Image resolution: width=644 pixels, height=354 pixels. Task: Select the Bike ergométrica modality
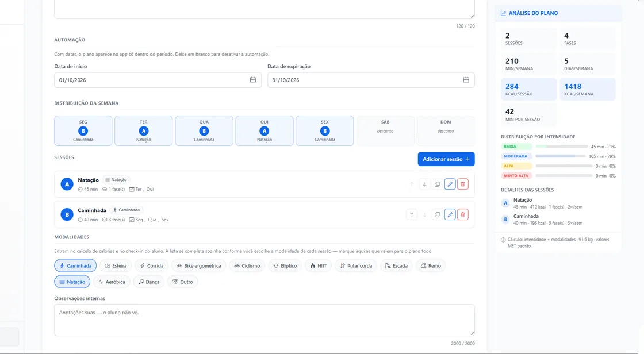pyautogui.click(x=199, y=265)
